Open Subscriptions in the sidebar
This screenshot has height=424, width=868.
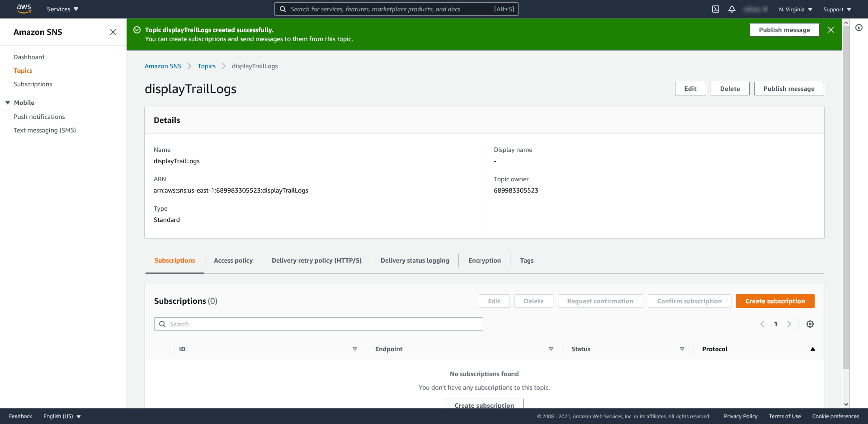click(33, 84)
